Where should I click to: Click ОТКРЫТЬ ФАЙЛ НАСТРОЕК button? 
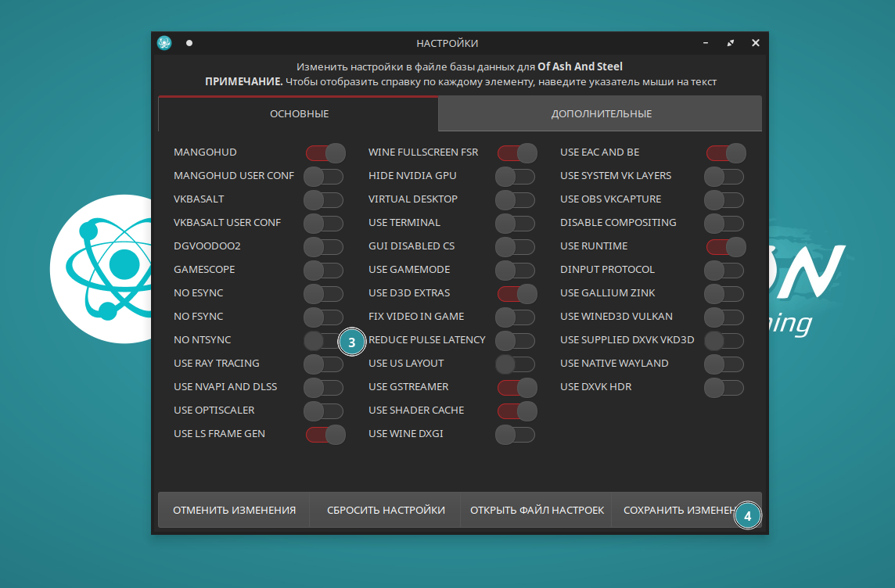pos(536,510)
